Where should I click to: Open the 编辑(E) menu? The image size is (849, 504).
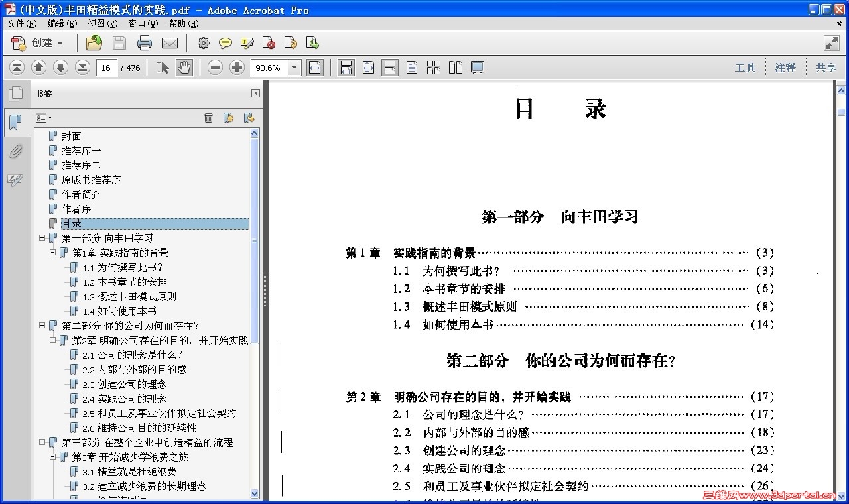(x=62, y=23)
